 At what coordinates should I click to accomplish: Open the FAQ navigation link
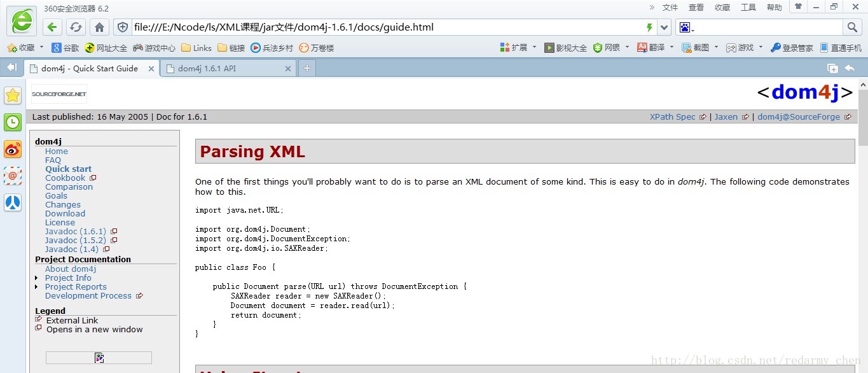53,160
